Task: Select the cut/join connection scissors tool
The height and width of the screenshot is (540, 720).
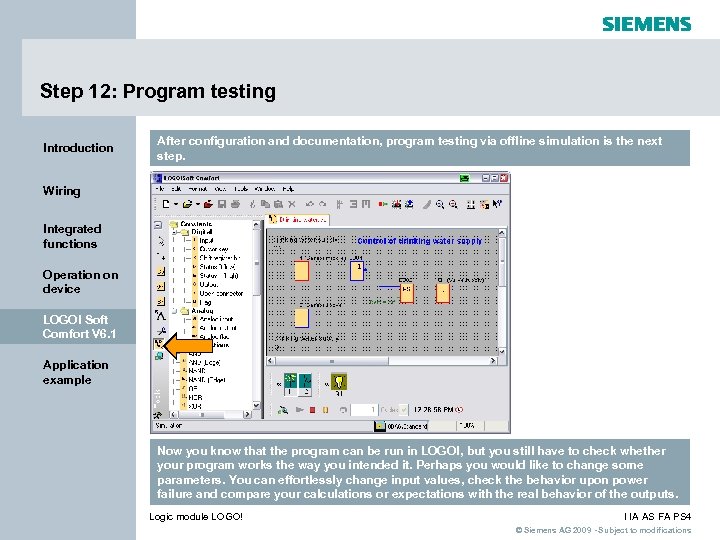Action: (x=161, y=331)
